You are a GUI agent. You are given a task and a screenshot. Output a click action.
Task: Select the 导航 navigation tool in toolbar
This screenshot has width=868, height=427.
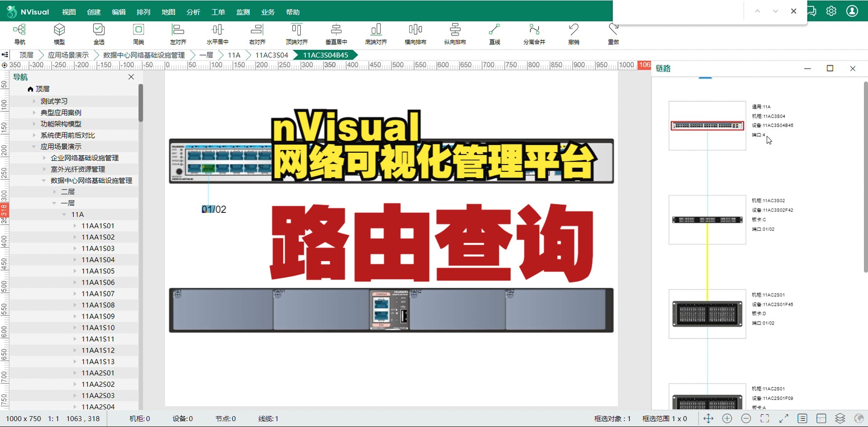coord(19,34)
